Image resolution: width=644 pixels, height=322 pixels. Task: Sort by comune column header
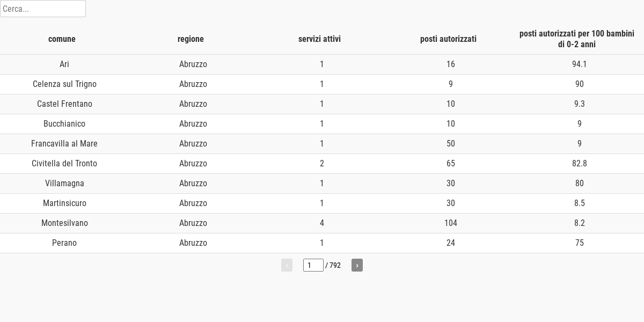click(x=62, y=39)
